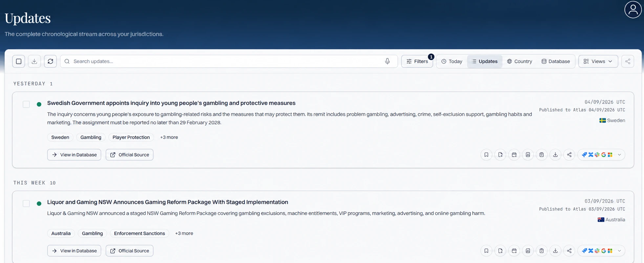Expand '+3 more' tags on Liquor NSW update
The width and height of the screenshot is (644, 263).
[184, 233]
